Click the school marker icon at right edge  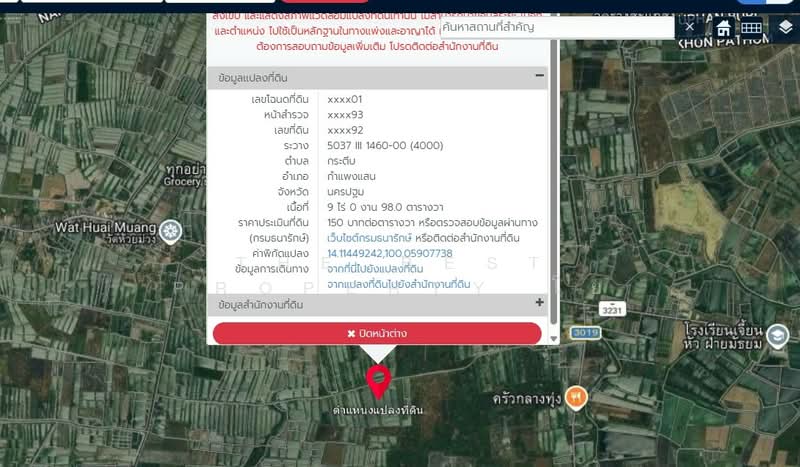click(777, 337)
